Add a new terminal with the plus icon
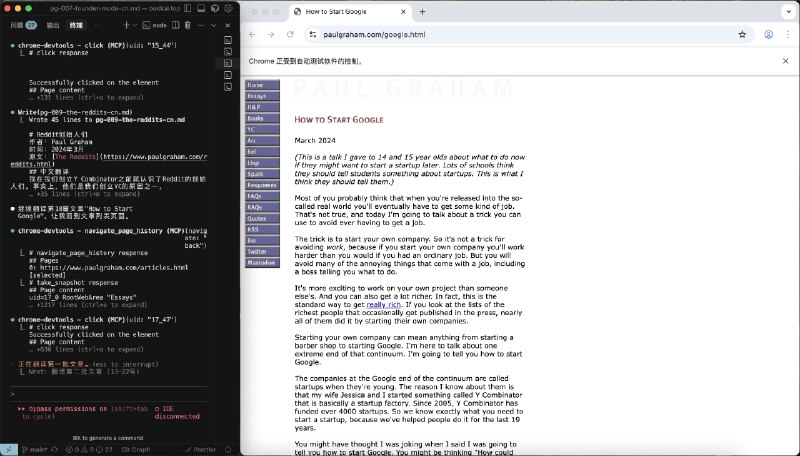This screenshot has width=800, height=456. tap(126, 25)
